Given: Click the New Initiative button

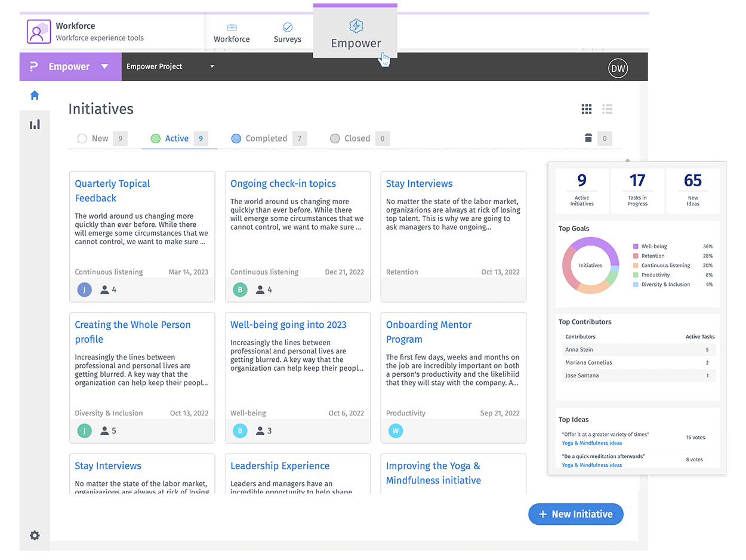Looking at the screenshot, I should pyautogui.click(x=575, y=514).
